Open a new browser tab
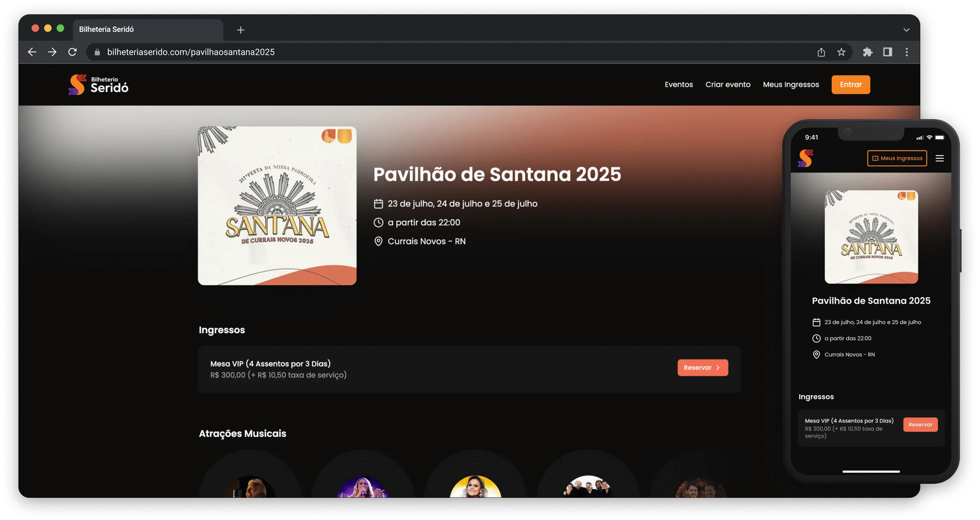The image size is (980, 520). [241, 30]
